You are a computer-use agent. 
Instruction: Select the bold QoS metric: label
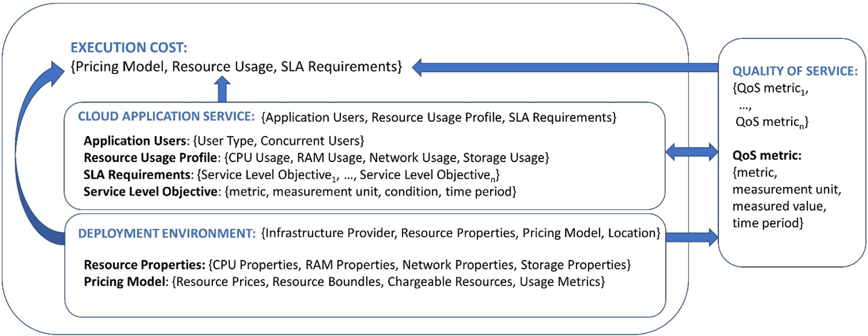pyautogui.click(x=767, y=156)
